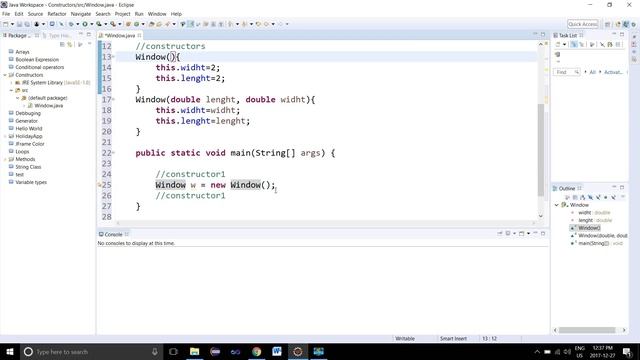Select the Window.java editor tab
640x360 pixels.
[x=120, y=36]
